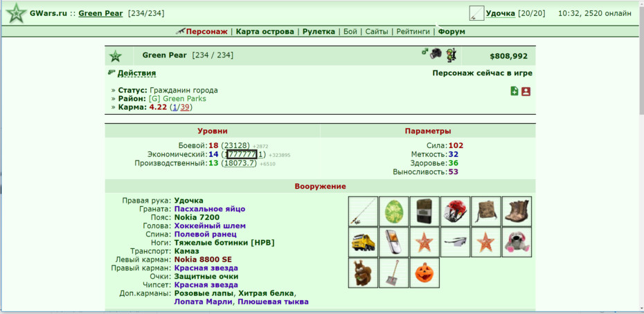Click the fishing rod weapon thumbnail
644x314 pixels.
click(363, 212)
